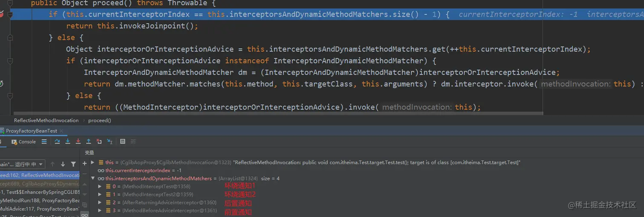644x217 pixels.
Task: Expand element 1 MethodInterceptTest2@1359
Action: [x=100, y=194]
